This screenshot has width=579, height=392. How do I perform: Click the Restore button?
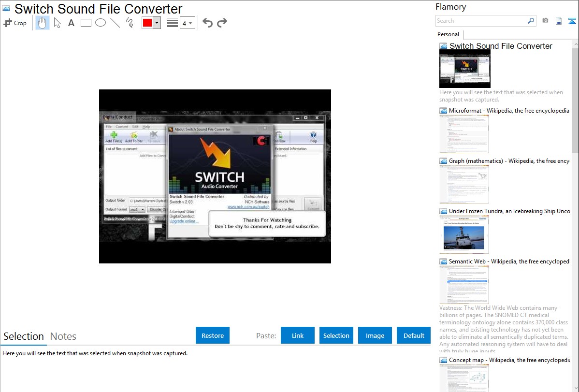click(x=213, y=335)
